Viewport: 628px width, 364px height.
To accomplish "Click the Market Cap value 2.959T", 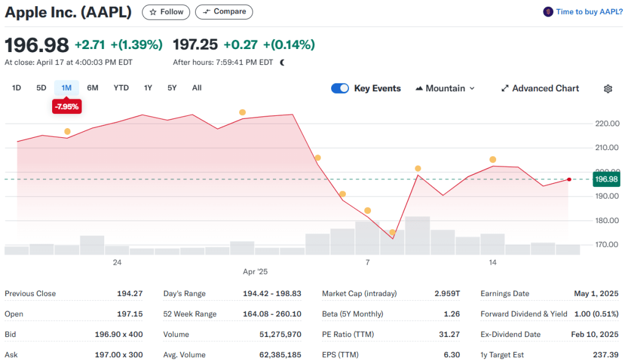I will point(447,294).
